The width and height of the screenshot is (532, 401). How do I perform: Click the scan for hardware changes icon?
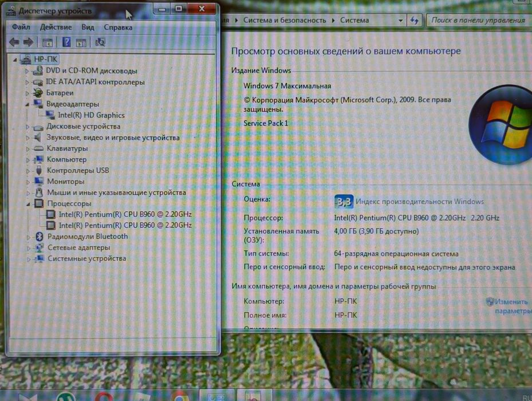[x=100, y=42]
